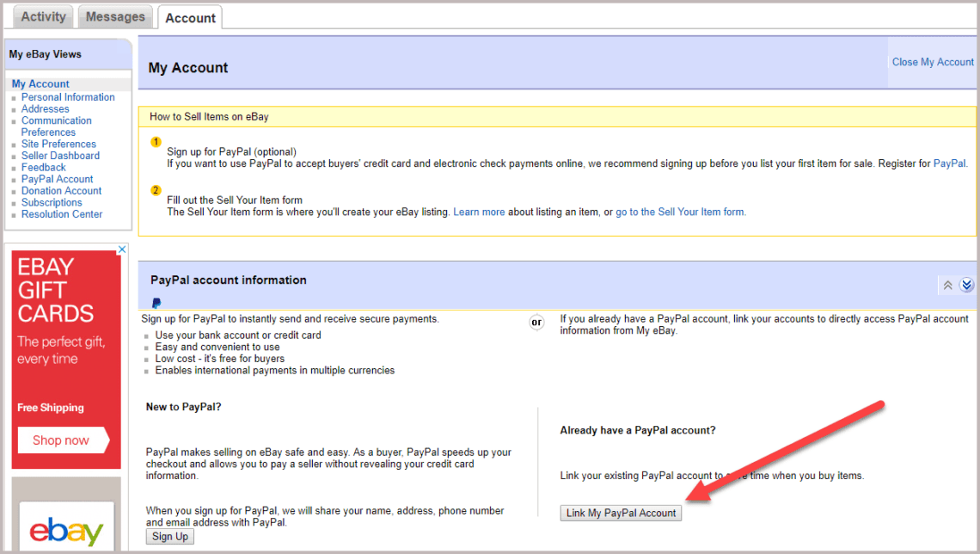Switch to the Messages tab
The width and height of the screenshot is (980, 554).
[115, 15]
